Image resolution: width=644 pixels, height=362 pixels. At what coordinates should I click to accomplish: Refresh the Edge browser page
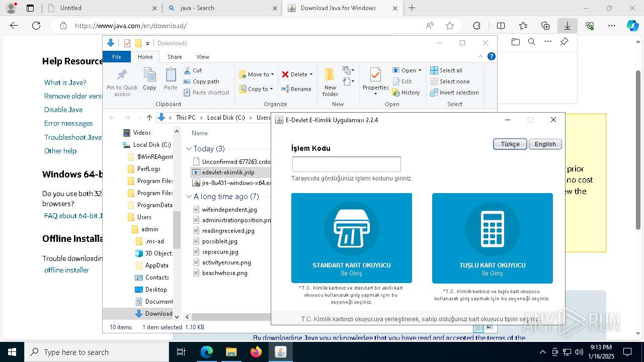(x=36, y=26)
